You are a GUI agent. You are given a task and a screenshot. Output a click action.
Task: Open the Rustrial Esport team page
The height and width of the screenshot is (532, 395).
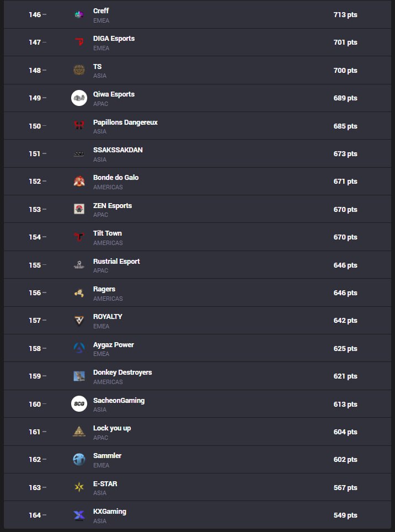pos(116,261)
